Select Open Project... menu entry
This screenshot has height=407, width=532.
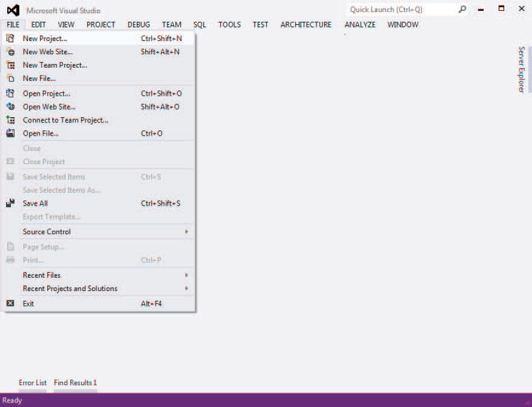[x=99, y=94]
